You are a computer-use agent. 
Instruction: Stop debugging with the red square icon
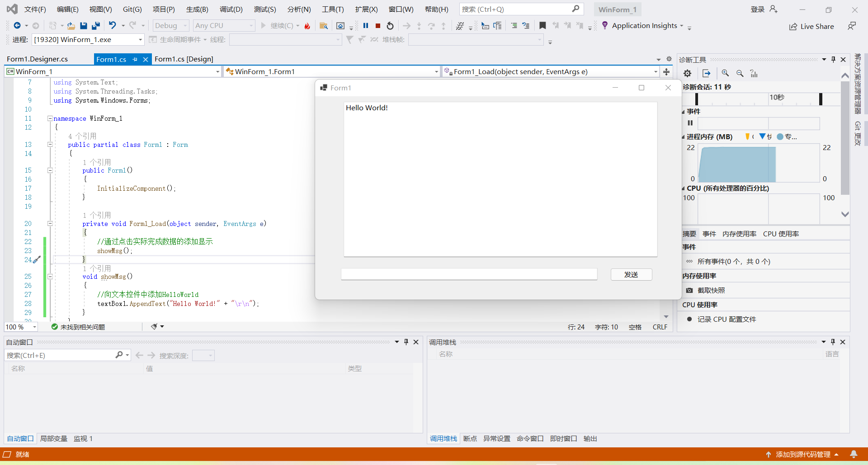point(378,26)
